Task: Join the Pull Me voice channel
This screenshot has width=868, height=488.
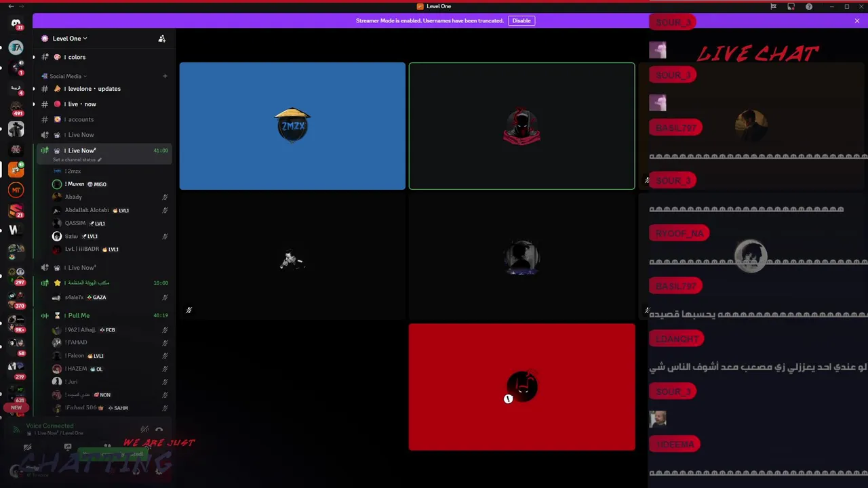Action: point(104,315)
